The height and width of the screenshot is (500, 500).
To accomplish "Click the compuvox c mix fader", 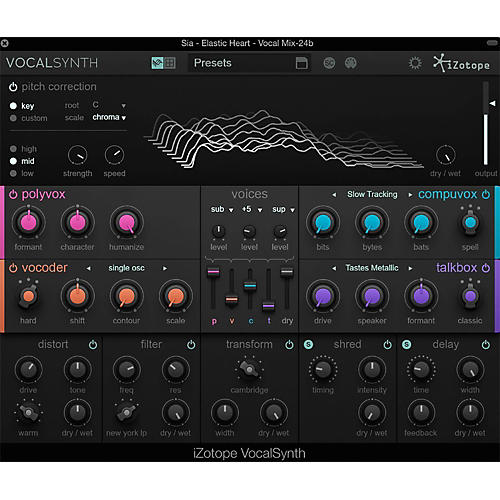I will click(250, 285).
